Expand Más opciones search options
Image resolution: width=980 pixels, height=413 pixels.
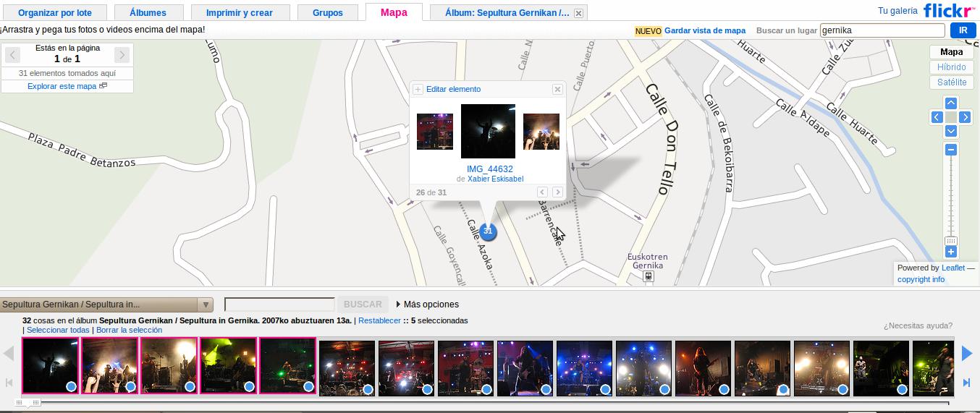tap(427, 305)
